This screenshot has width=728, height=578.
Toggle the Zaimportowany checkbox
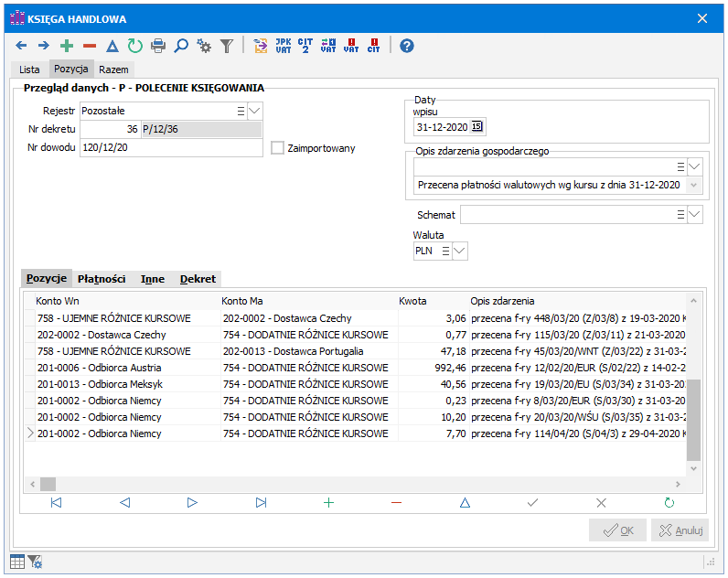[278, 148]
